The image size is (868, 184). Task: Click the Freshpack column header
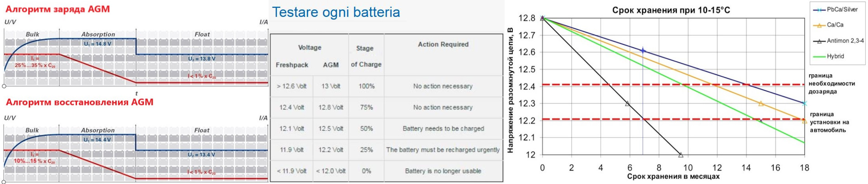[292, 65]
